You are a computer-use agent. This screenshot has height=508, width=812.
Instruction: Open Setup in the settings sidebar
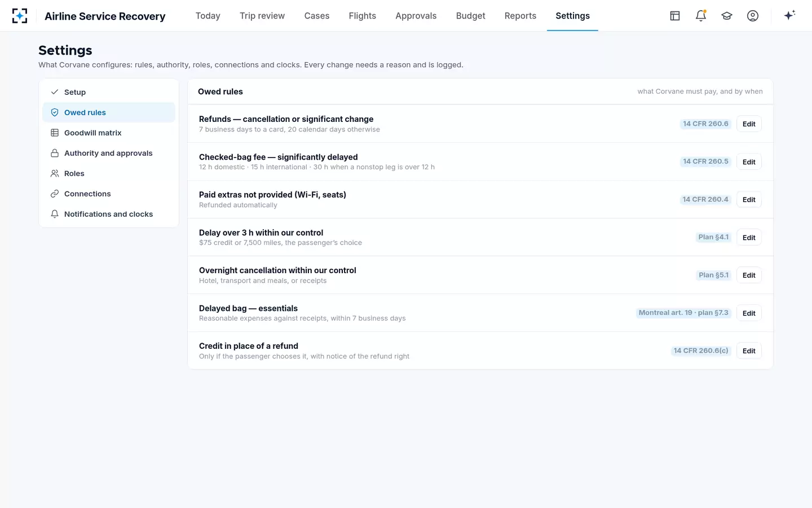[109, 92]
